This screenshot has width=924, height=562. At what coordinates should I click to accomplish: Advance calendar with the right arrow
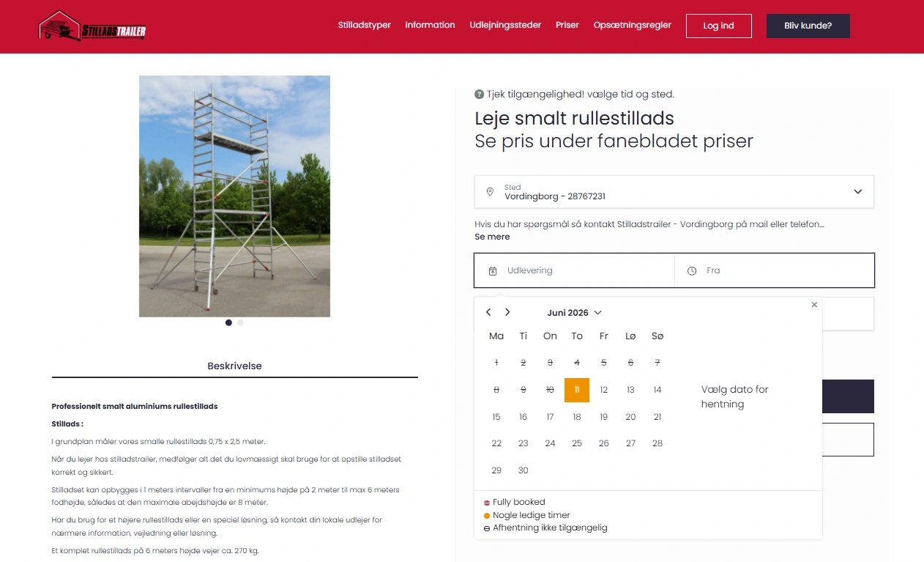pyautogui.click(x=507, y=312)
